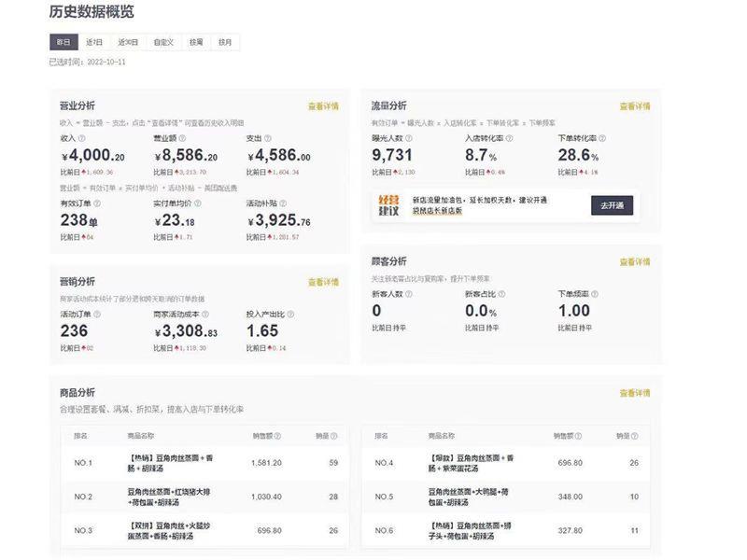Click help icon next to 收入
The image size is (747, 560).
(x=81, y=138)
